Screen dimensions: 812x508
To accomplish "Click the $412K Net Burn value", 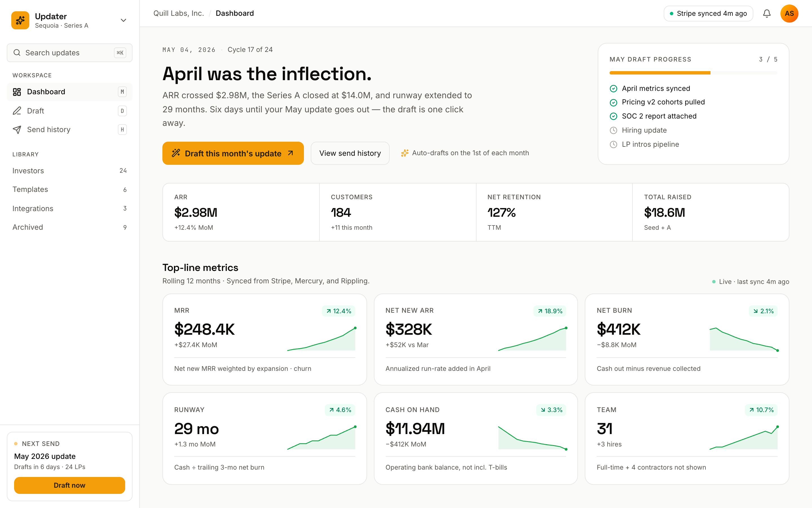I will tap(618, 329).
